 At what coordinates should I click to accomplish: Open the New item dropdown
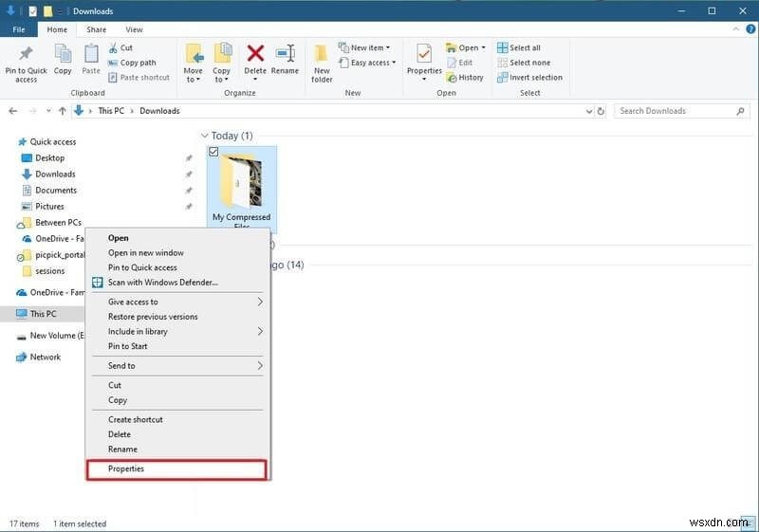pos(388,47)
